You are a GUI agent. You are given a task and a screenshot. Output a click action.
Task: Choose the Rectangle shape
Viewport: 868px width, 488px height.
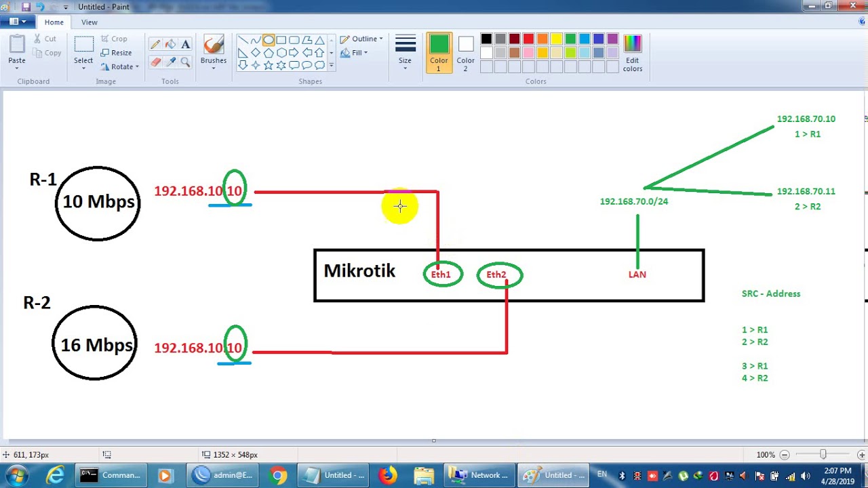pos(281,40)
